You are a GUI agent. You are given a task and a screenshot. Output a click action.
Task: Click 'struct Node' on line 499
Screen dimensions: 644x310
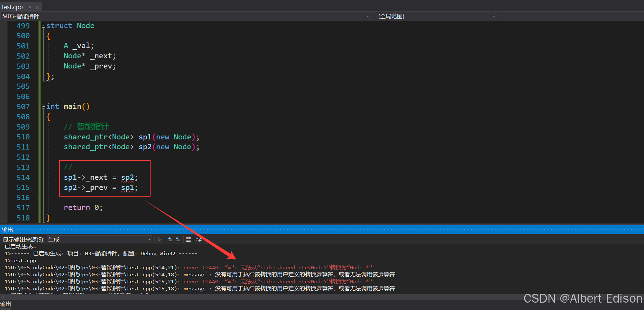point(70,26)
